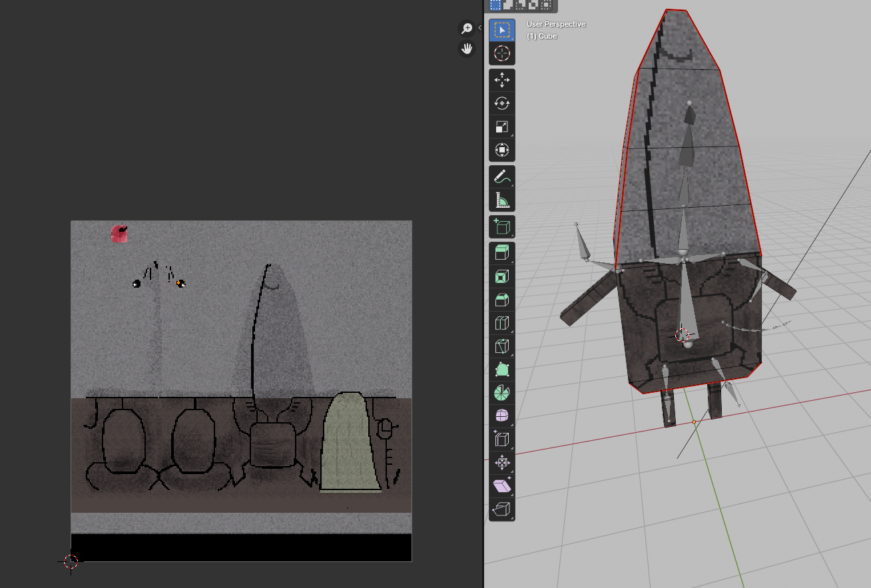Viewport: 871px width, 588px height.
Task: Click the Select Box tool button
Action: tap(502, 31)
